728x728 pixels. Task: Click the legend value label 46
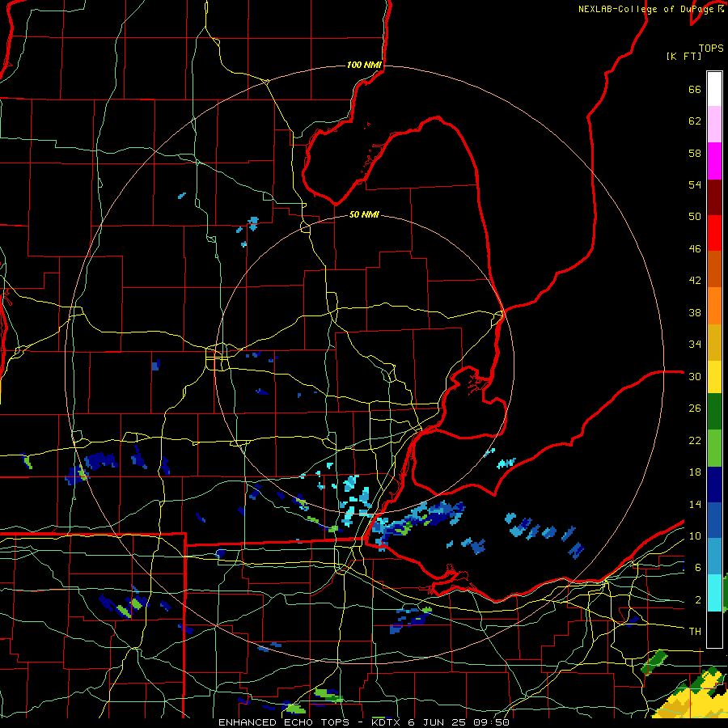tap(695, 248)
